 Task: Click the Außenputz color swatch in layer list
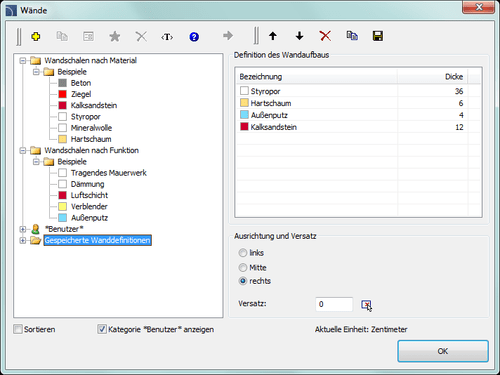point(244,115)
